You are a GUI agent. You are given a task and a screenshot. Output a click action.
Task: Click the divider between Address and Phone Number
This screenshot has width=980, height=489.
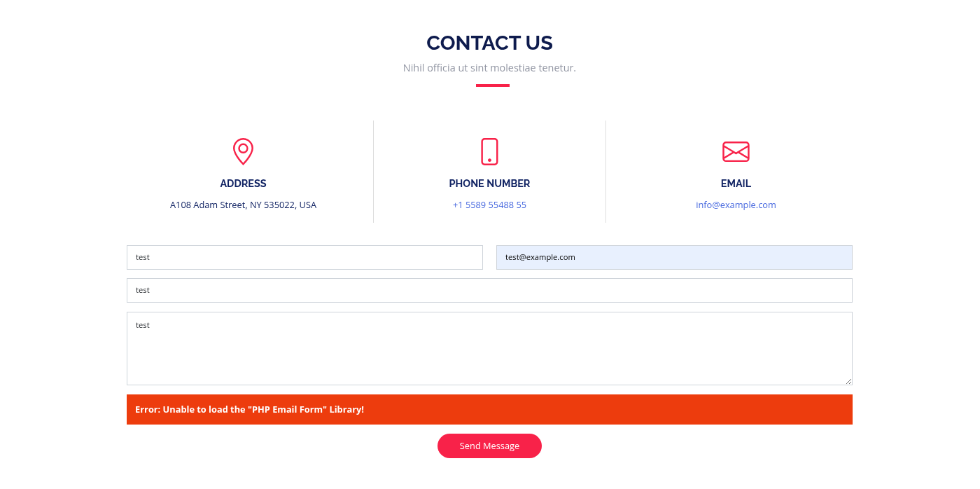[x=373, y=172]
